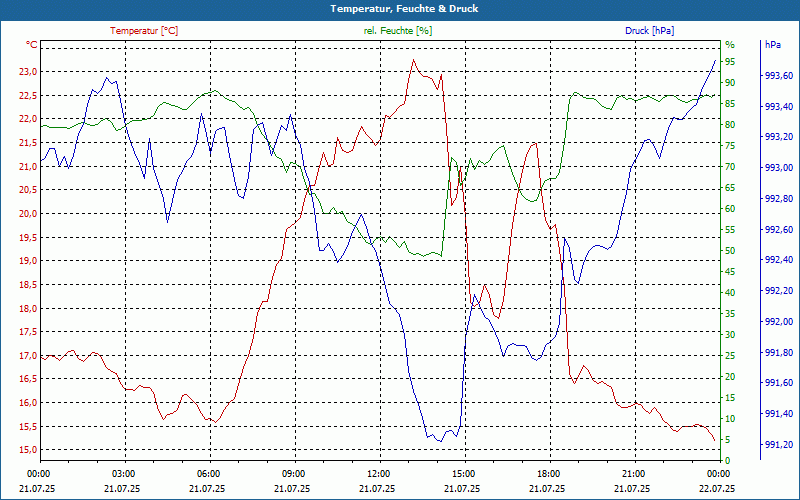Screen dimensions: 800x500
Task: Click '20,5' on the temperature axis
Action: click(28, 190)
